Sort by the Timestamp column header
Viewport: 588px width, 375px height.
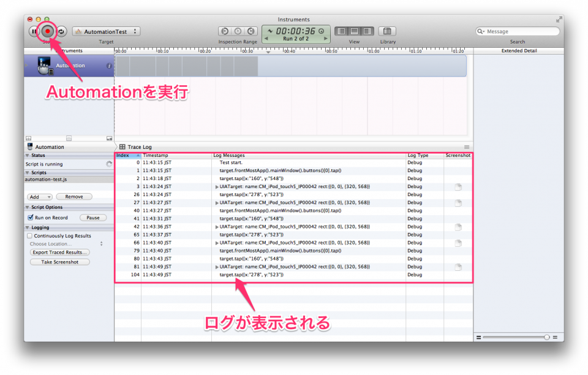[x=176, y=155]
